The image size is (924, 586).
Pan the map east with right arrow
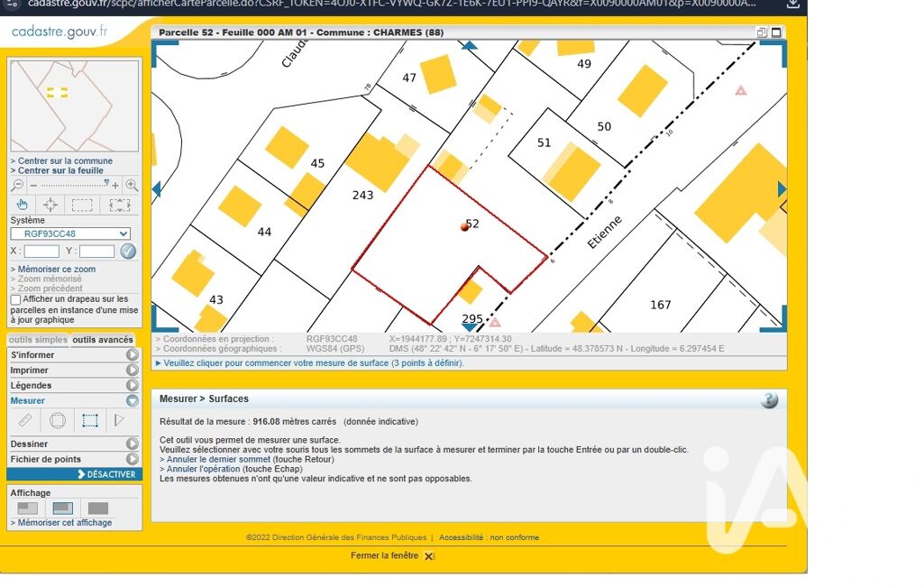(782, 189)
